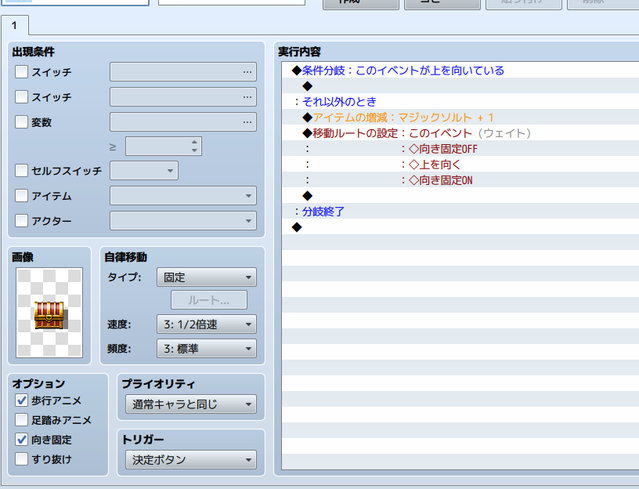Enable the アクター condition checkbox
Image resolution: width=639 pixels, height=489 pixels.
[21, 221]
